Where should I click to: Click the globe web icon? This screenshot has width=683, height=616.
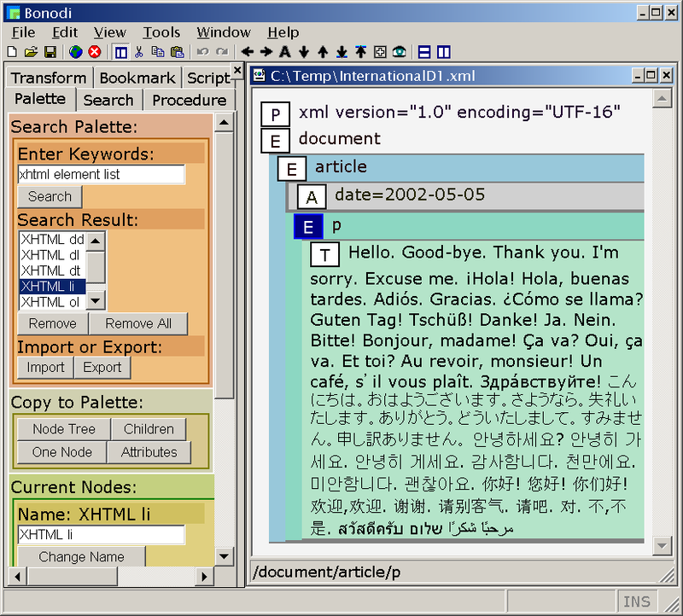point(76,52)
